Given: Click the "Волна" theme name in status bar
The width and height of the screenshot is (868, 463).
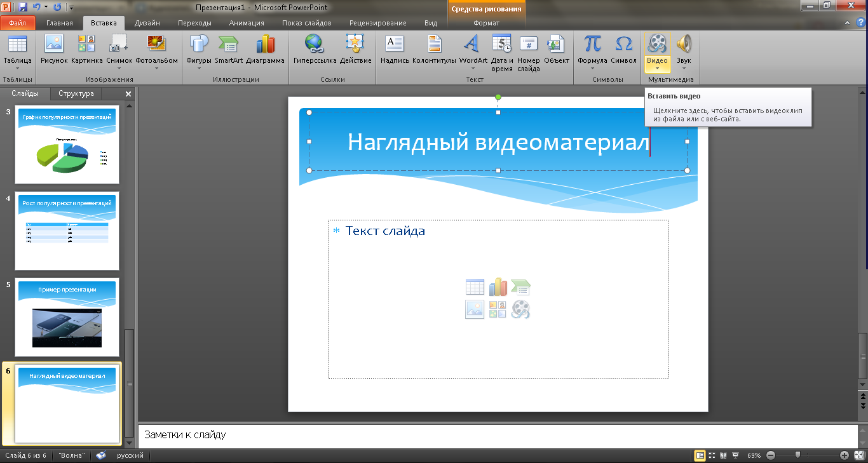Looking at the screenshot, I should pos(72,455).
